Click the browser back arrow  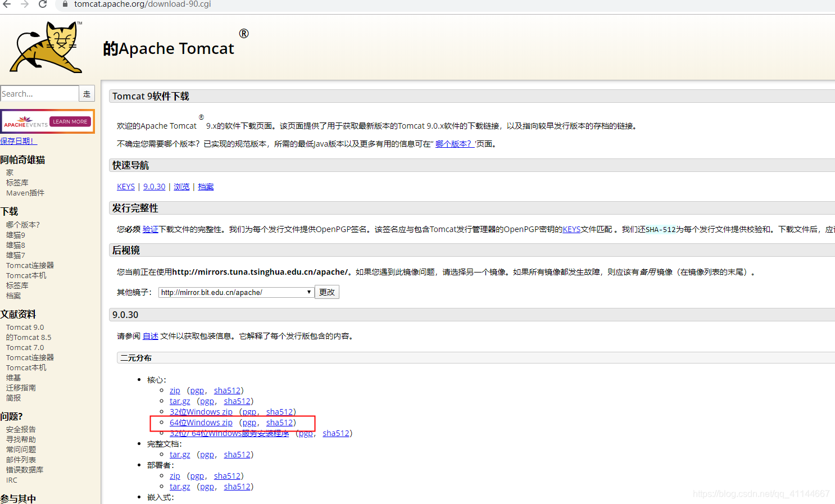[x=7, y=4]
